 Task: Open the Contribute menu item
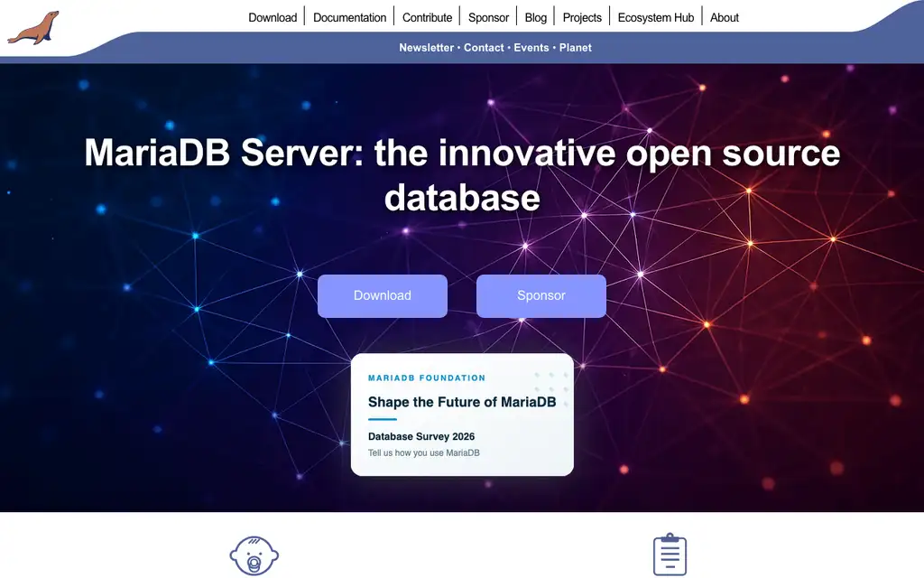427,18
